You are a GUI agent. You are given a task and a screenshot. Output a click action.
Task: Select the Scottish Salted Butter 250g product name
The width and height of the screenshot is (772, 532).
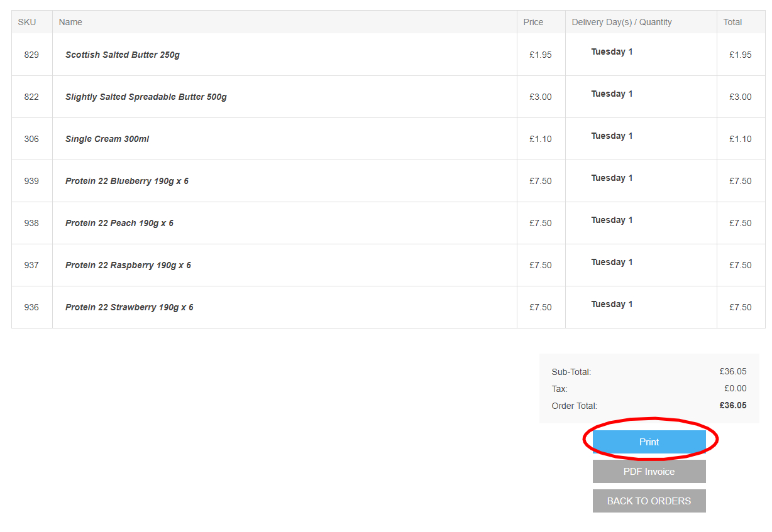[x=123, y=55]
